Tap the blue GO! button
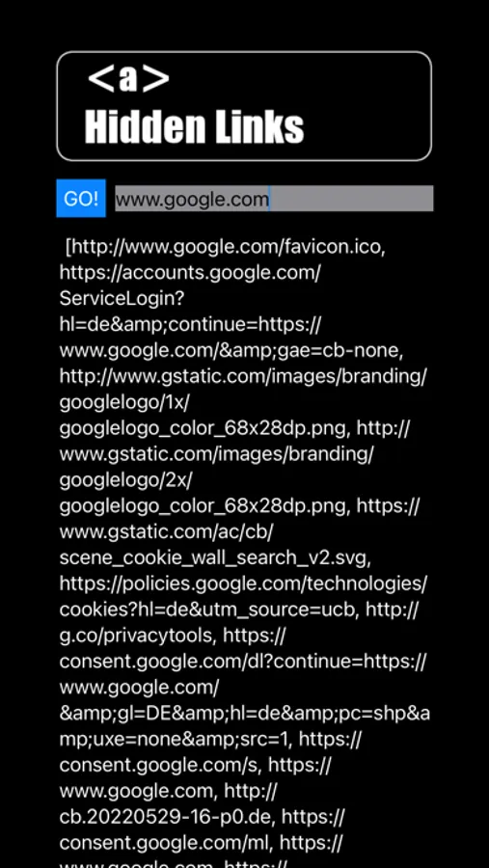489x868 pixels. point(81,198)
